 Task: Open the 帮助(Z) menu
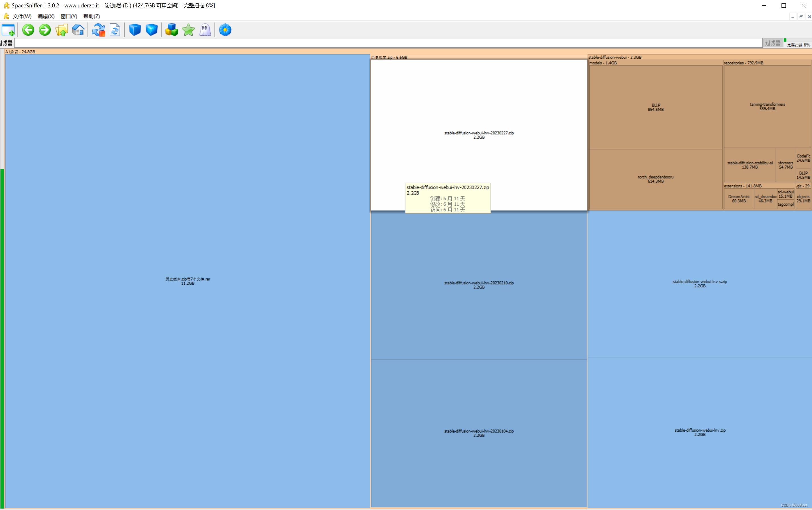91,16
